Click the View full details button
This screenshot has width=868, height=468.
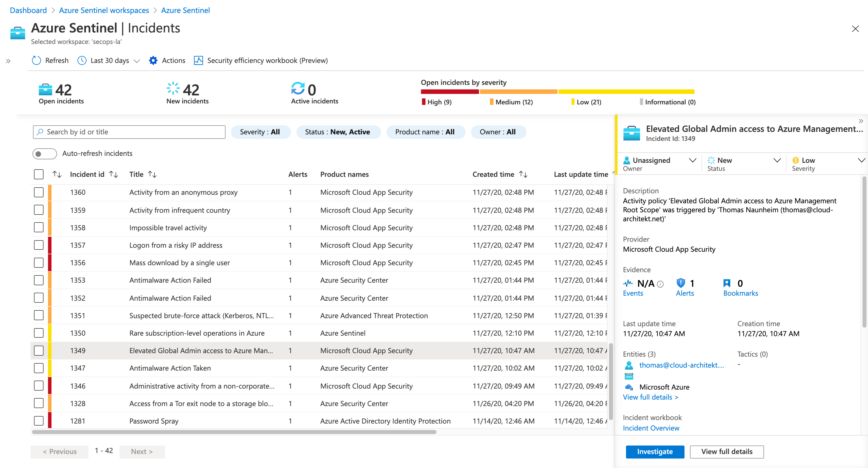point(727,452)
